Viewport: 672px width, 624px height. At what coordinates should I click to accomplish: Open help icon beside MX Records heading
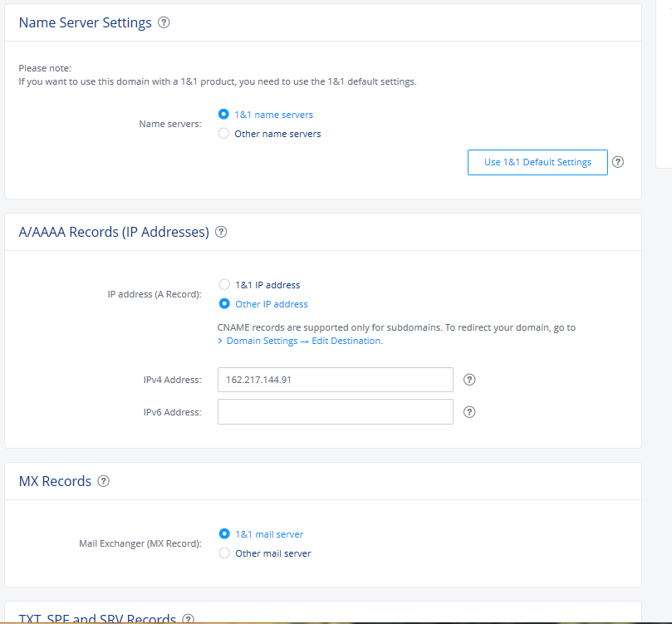click(x=103, y=481)
